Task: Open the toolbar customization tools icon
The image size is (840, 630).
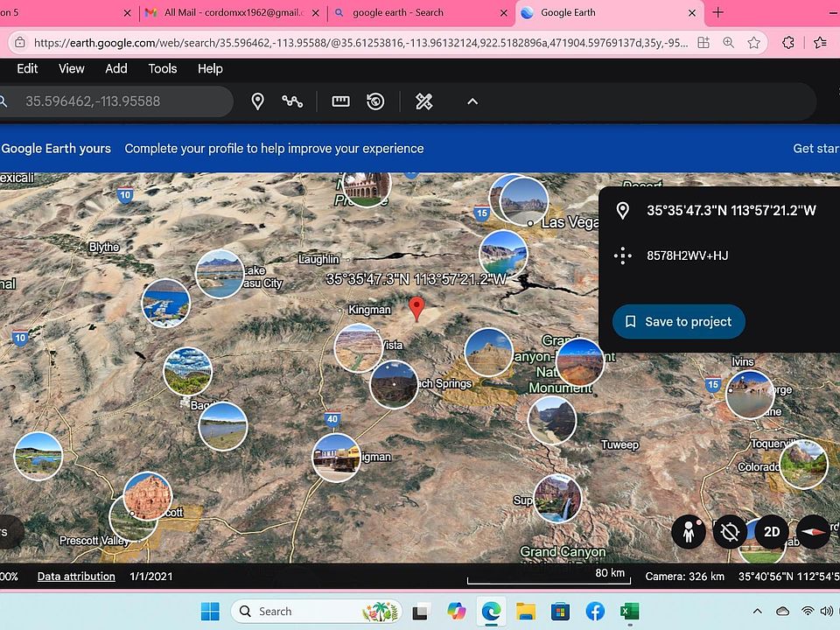Action: tap(423, 101)
